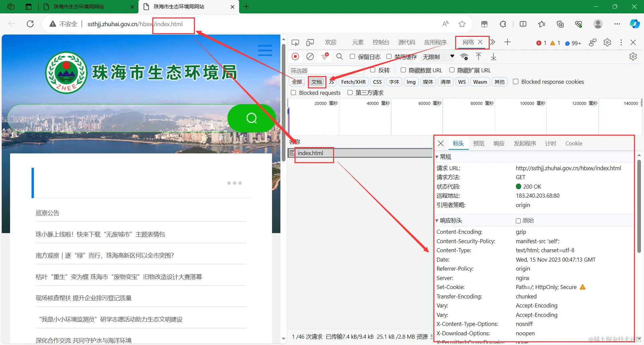Image resolution: width=644 pixels, height=345 pixels.
Task: Click the user profile avatar
Action: point(598,24)
